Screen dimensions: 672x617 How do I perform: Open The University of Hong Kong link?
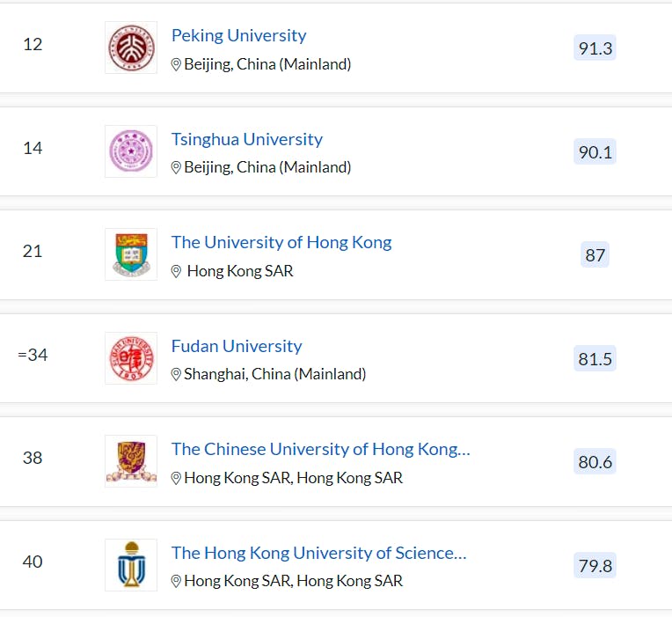coord(281,242)
